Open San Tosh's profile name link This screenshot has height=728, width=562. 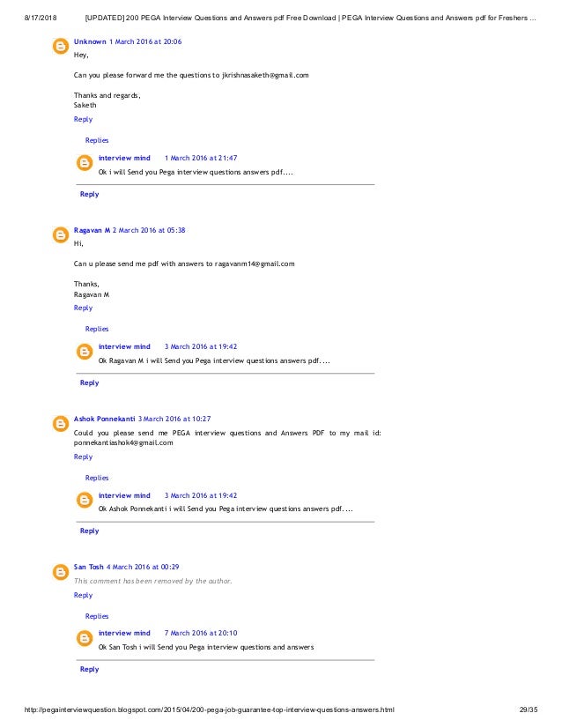(89, 567)
